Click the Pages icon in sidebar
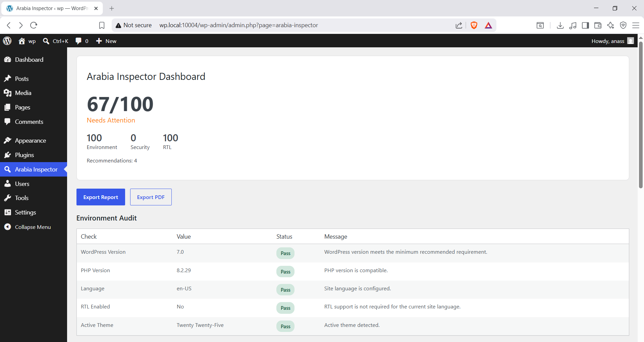644x342 pixels. coord(7,107)
